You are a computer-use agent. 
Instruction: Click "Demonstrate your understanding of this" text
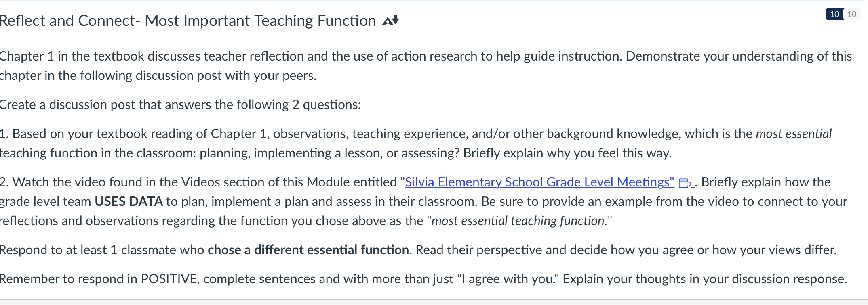click(739, 56)
